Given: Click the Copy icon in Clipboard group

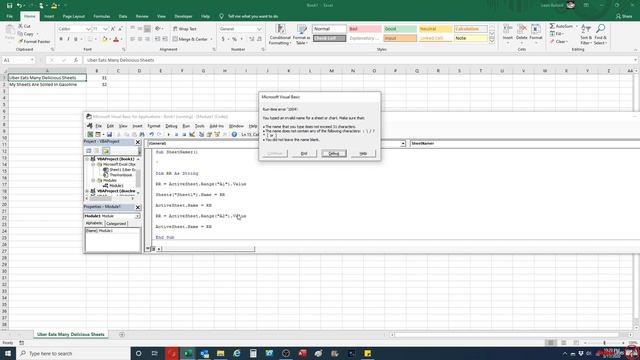Looking at the screenshot, I should (x=20, y=34).
